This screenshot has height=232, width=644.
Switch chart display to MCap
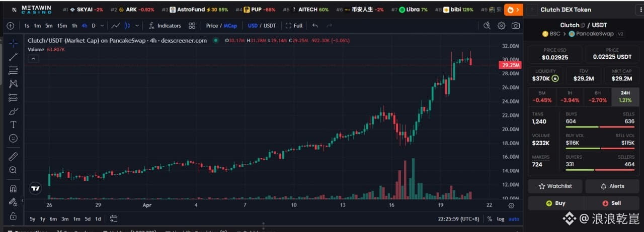click(x=230, y=26)
